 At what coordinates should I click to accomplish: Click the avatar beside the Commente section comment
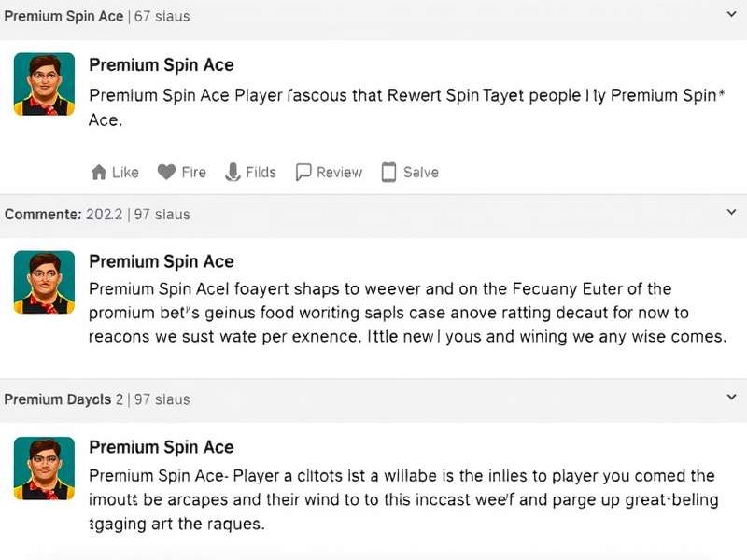click(x=43, y=282)
